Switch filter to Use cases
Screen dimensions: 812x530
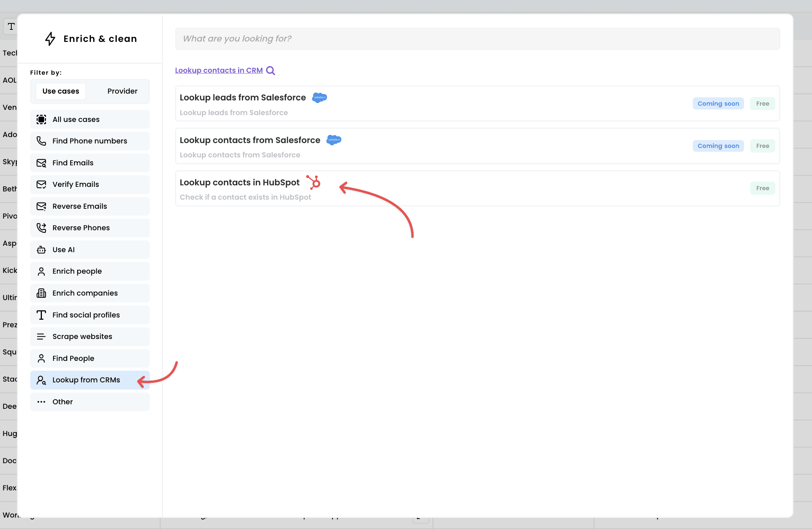click(61, 91)
